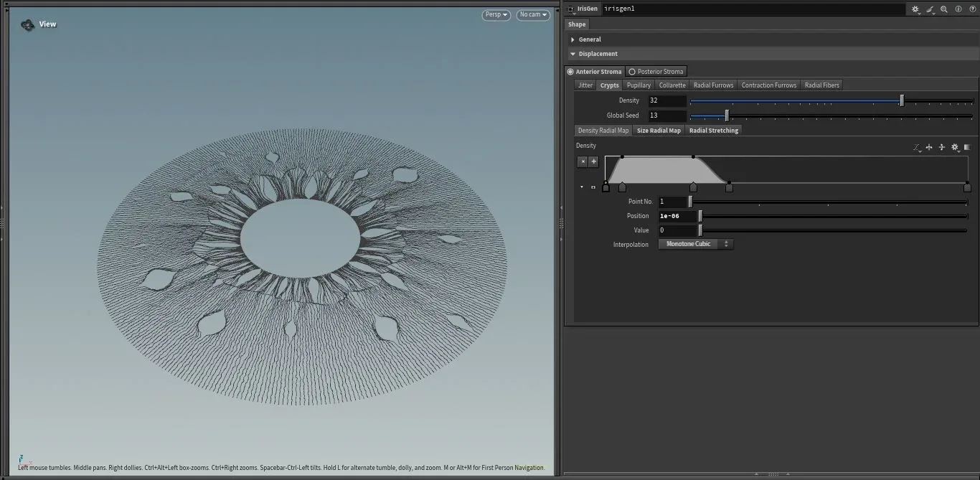Viewport: 980px width, 480px height.
Task: Open the help question mark icon
Action: (972, 9)
